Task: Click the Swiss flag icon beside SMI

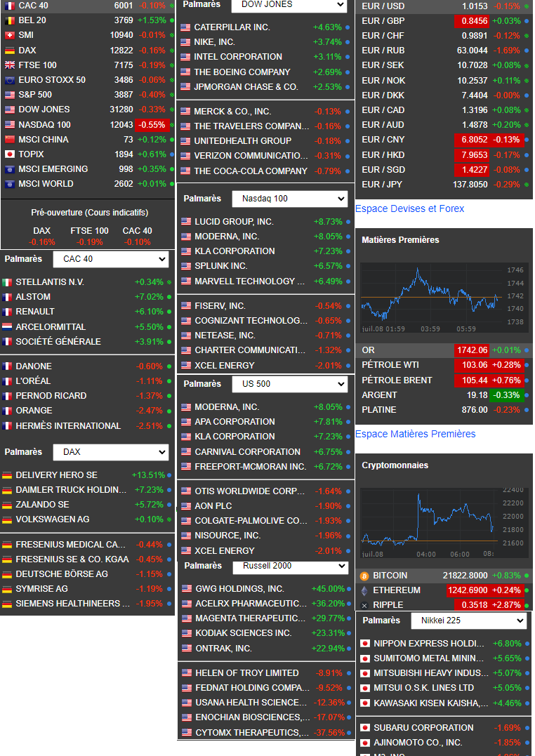Action: [x=10, y=35]
